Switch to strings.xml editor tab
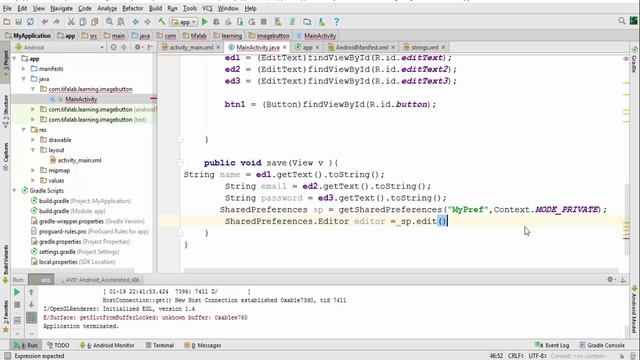 (424, 47)
